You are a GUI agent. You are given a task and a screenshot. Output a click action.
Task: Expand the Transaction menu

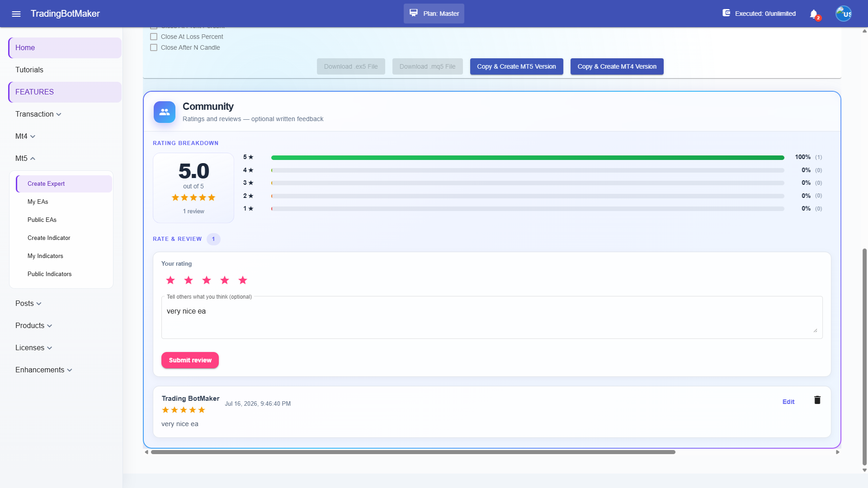(38, 114)
